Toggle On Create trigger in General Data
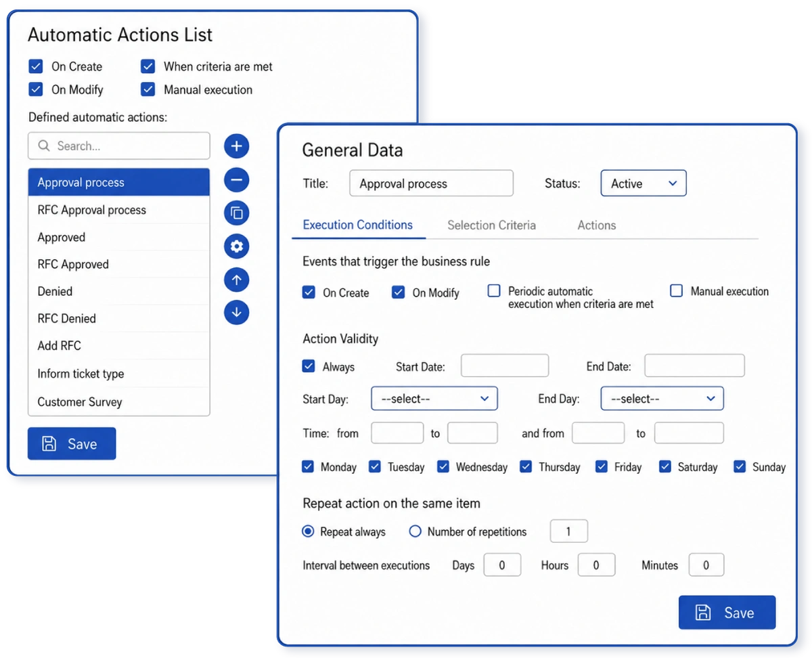Image resolution: width=812 pixels, height=658 pixels. click(x=309, y=292)
